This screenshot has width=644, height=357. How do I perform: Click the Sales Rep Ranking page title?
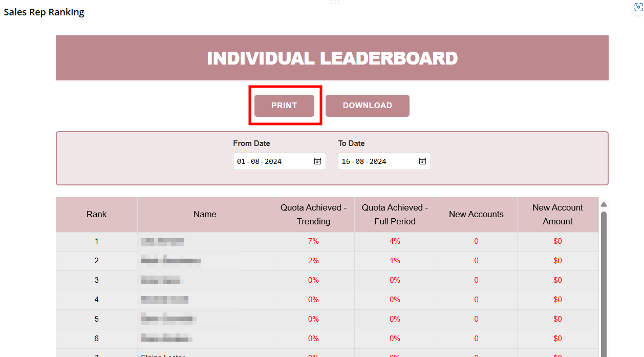(44, 12)
